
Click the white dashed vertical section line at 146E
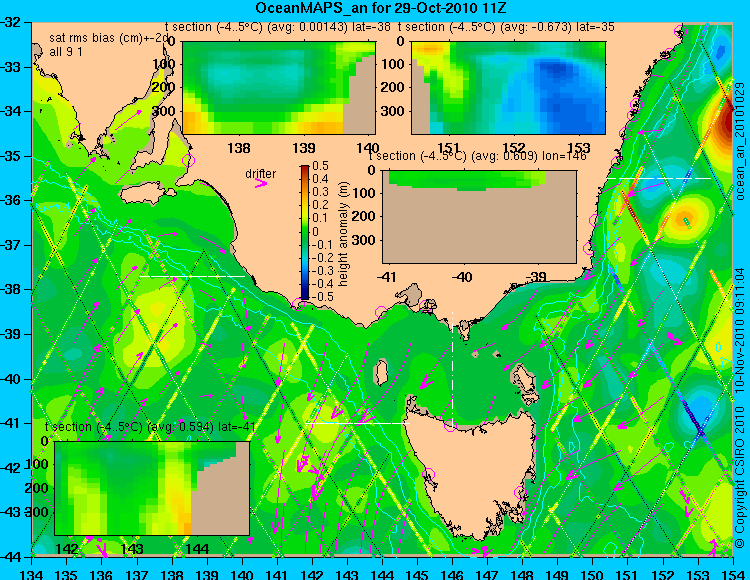pos(452,368)
